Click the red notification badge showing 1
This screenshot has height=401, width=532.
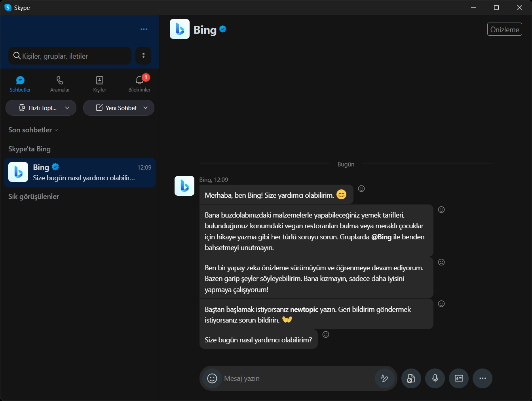coord(146,77)
